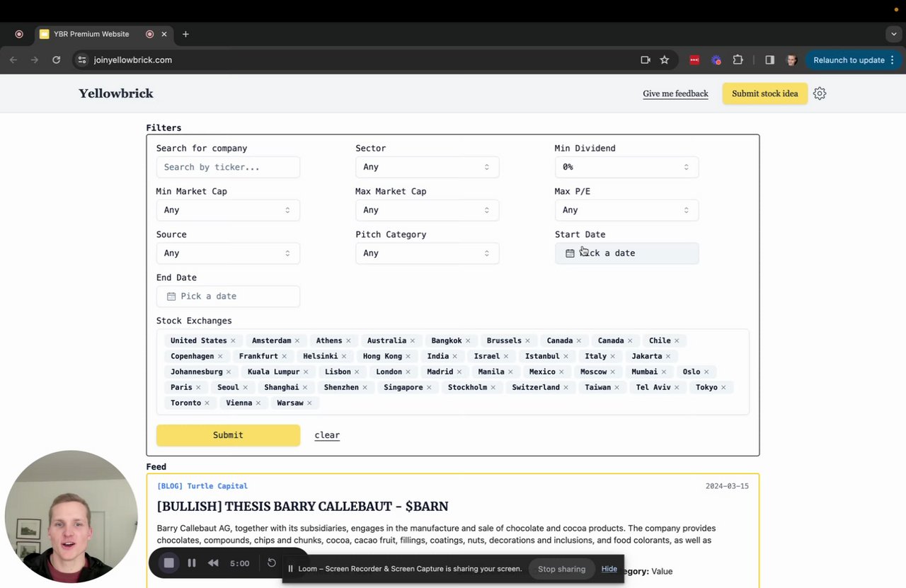This screenshot has height=588, width=906.
Task: Remove the Switzerland exchange chip
Action: tap(566, 388)
